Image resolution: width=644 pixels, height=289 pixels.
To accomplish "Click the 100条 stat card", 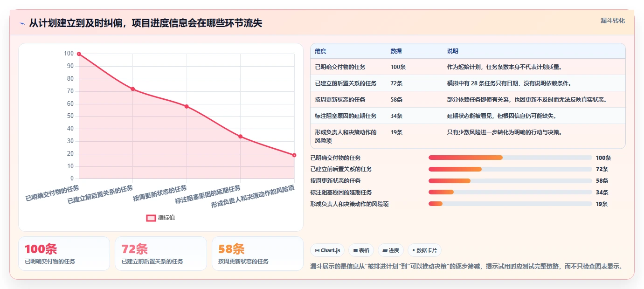I will pos(64,254).
